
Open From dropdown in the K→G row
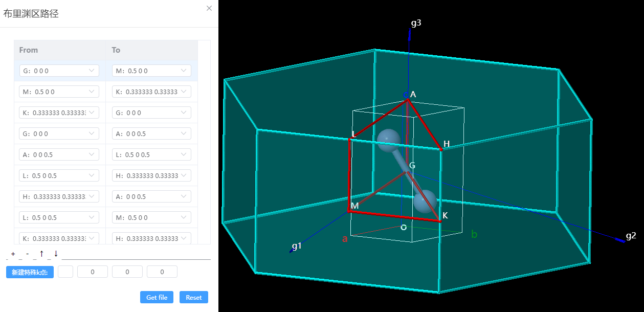point(59,113)
